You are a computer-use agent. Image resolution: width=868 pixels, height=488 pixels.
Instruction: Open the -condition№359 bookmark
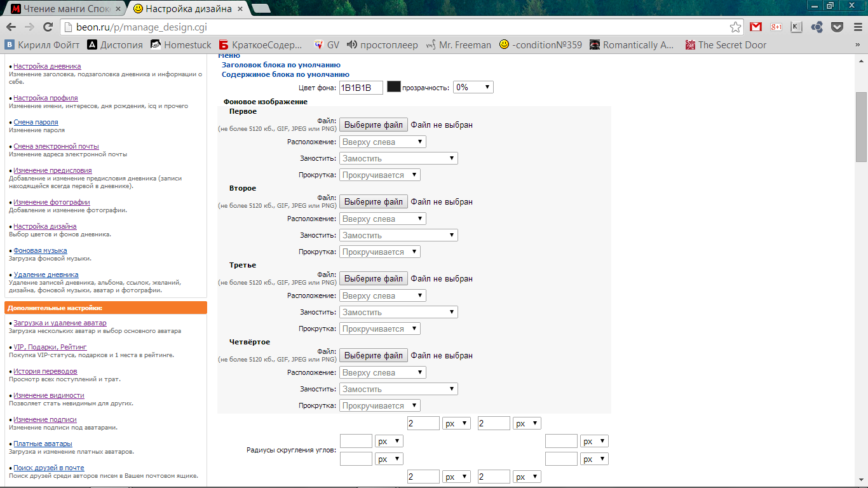(x=541, y=45)
